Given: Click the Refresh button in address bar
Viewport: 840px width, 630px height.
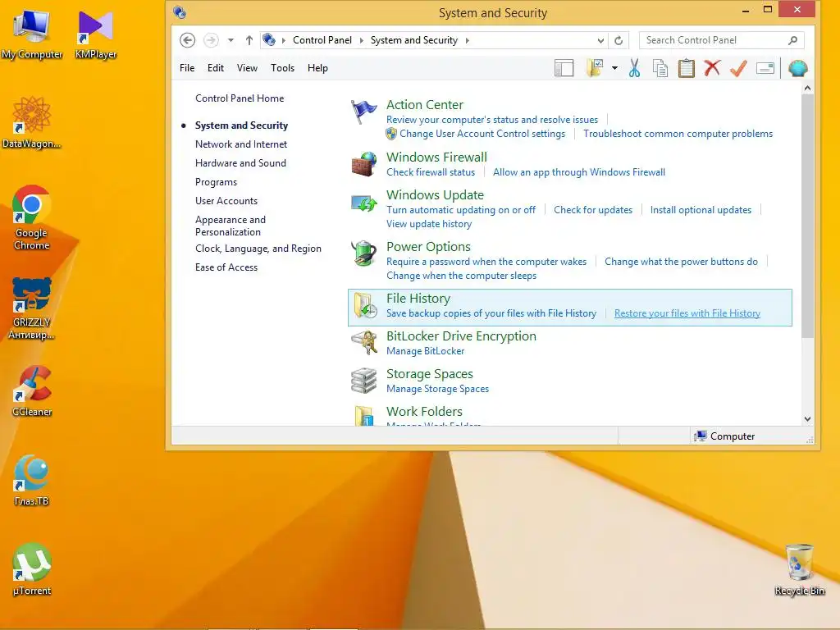Looking at the screenshot, I should pos(619,41).
